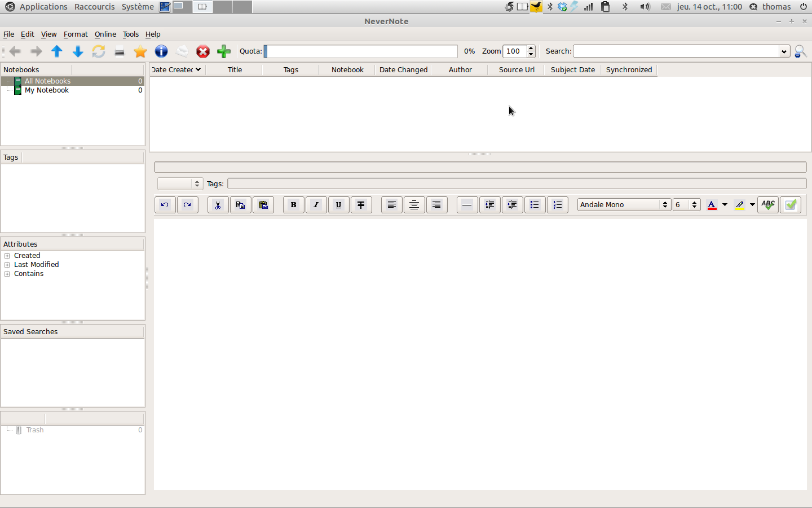Sort by Date Changed column

coord(404,70)
